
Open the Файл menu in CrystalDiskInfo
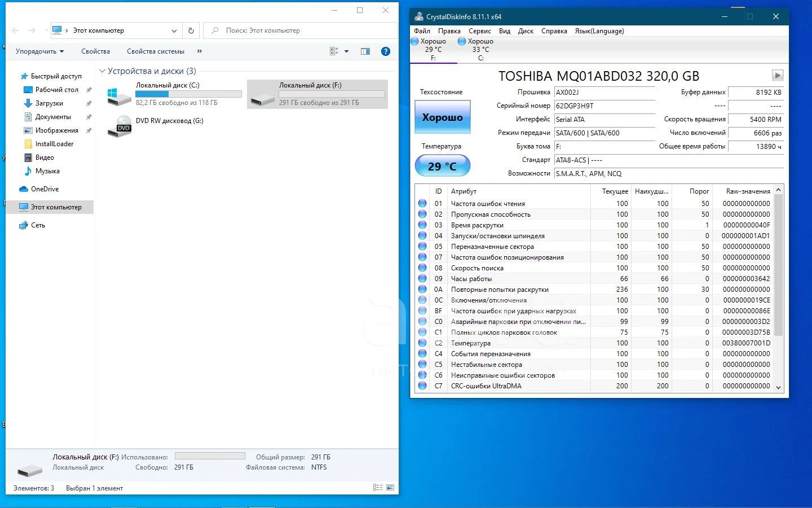click(422, 31)
